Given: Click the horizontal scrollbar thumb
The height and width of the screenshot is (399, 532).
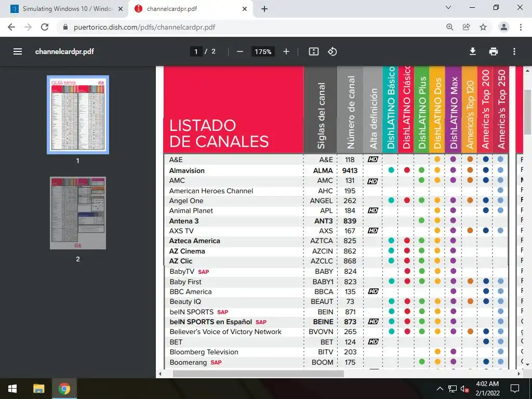Looking at the screenshot, I should tap(258, 374).
